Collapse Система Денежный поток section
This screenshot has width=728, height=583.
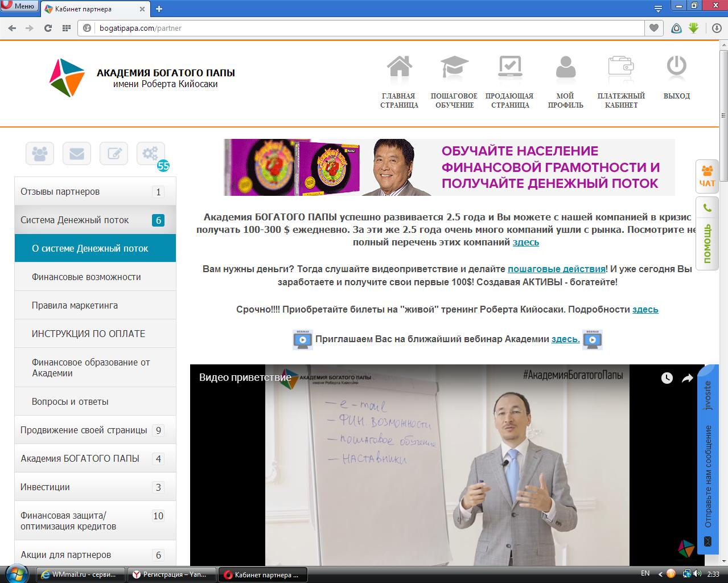[x=95, y=220]
